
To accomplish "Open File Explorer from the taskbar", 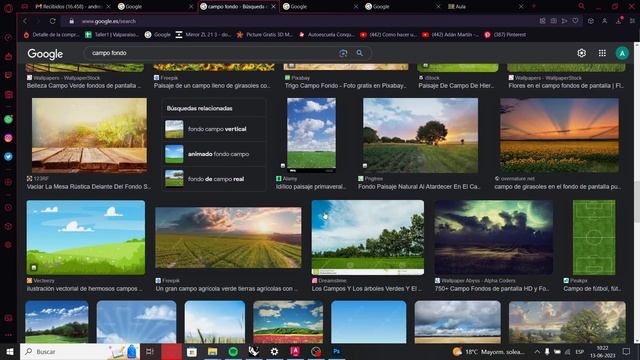I will [x=212, y=351].
